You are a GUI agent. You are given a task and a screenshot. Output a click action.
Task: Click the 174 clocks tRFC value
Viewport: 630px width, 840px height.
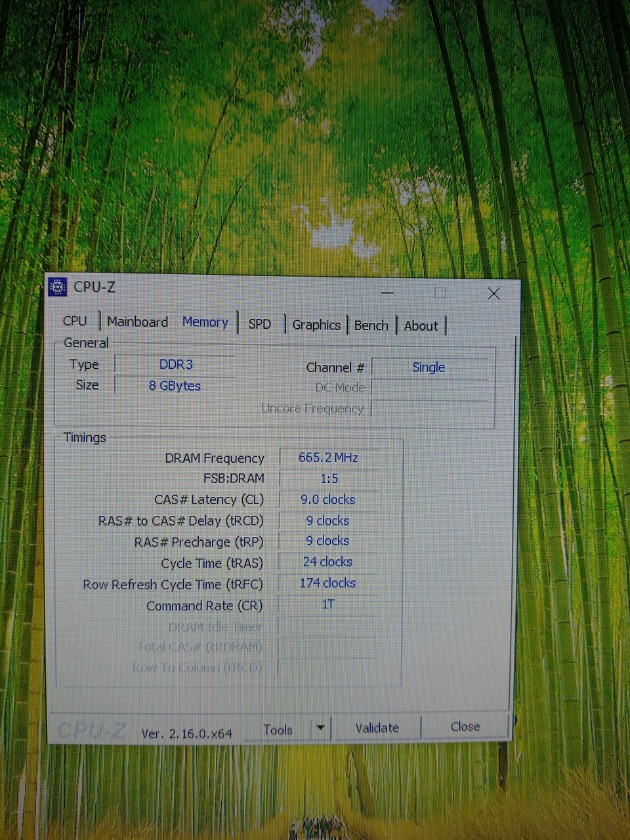328,583
